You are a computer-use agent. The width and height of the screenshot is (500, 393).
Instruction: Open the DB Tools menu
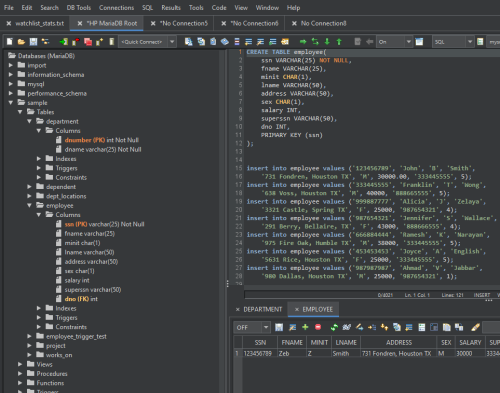tap(79, 8)
